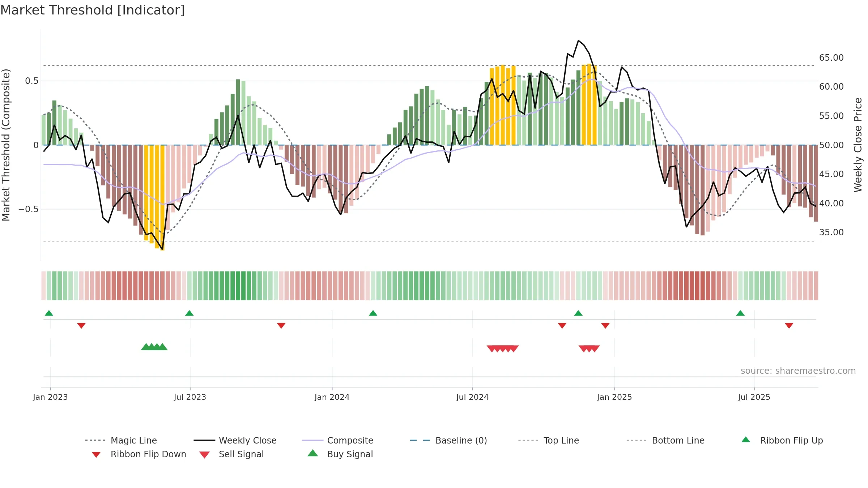The image size is (868, 488).
Task: Toggle the Bottom Line legend entry
Action: (x=665, y=440)
